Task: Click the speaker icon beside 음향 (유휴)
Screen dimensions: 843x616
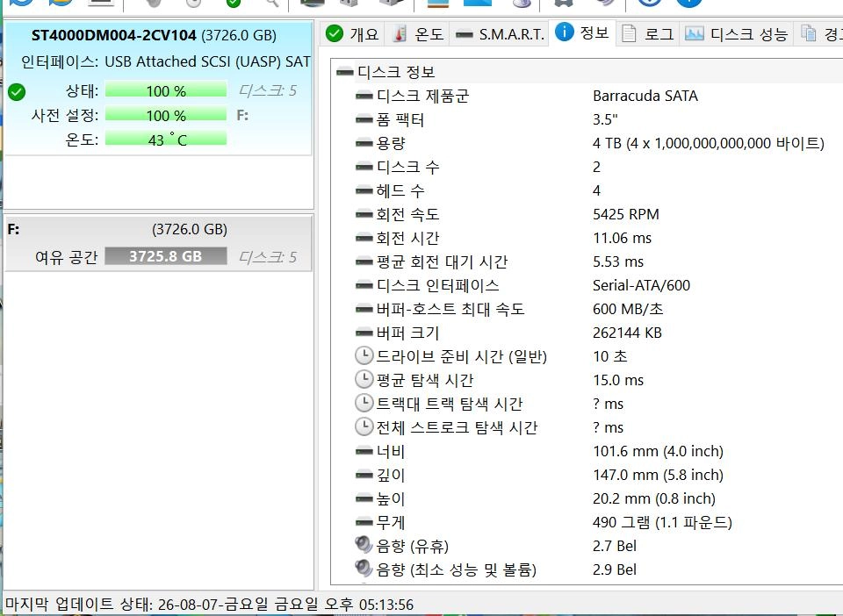Action: pos(364,545)
